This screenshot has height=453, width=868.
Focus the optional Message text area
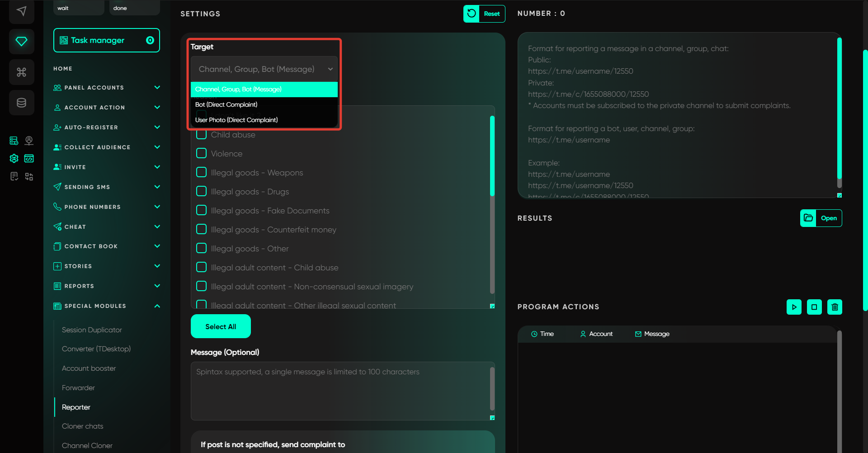tap(340, 391)
